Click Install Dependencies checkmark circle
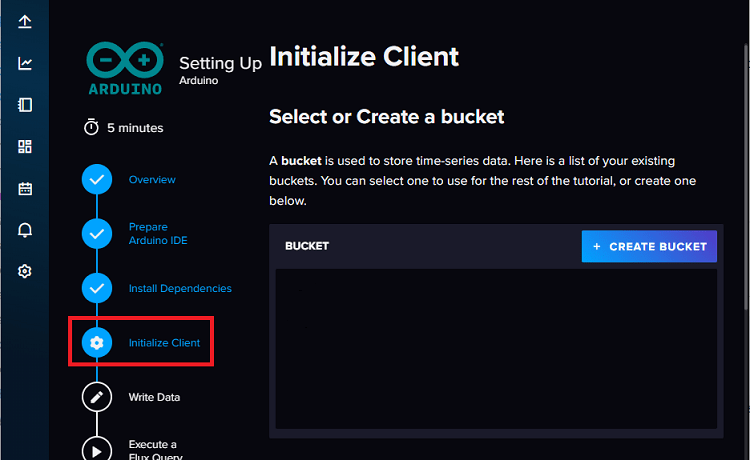The image size is (750, 460). (x=97, y=288)
